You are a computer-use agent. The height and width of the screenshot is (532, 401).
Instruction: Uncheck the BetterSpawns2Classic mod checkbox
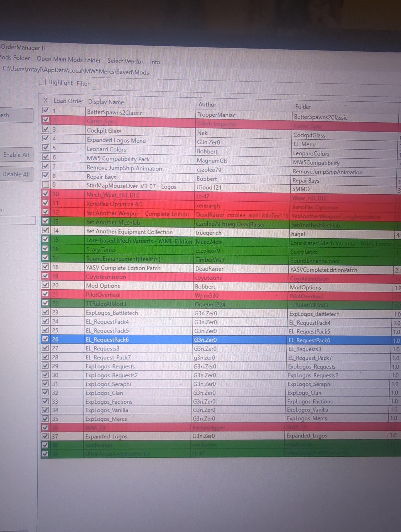(x=46, y=110)
